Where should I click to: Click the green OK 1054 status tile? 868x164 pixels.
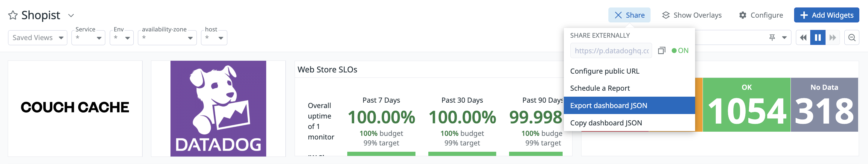(x=746, y=105)
